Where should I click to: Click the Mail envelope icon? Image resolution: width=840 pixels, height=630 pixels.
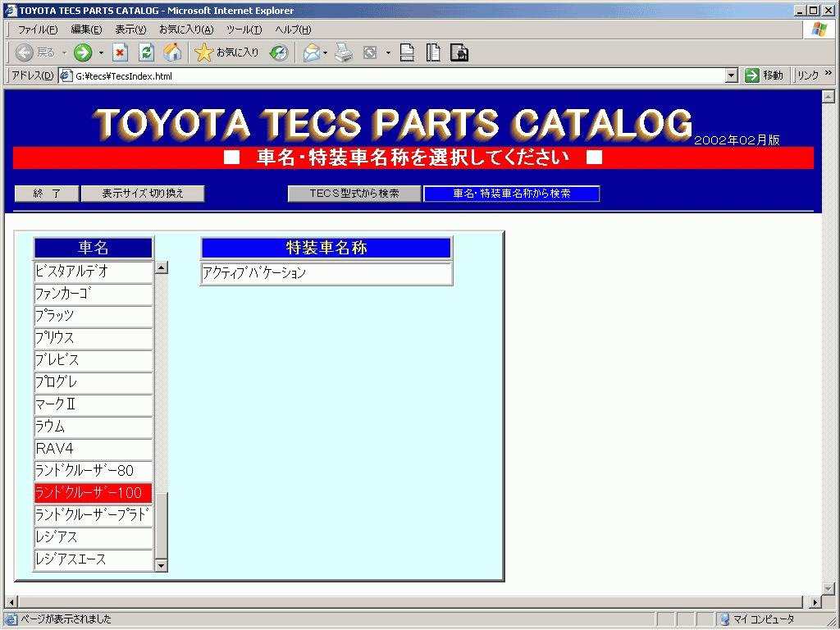(x=311, y=52)
